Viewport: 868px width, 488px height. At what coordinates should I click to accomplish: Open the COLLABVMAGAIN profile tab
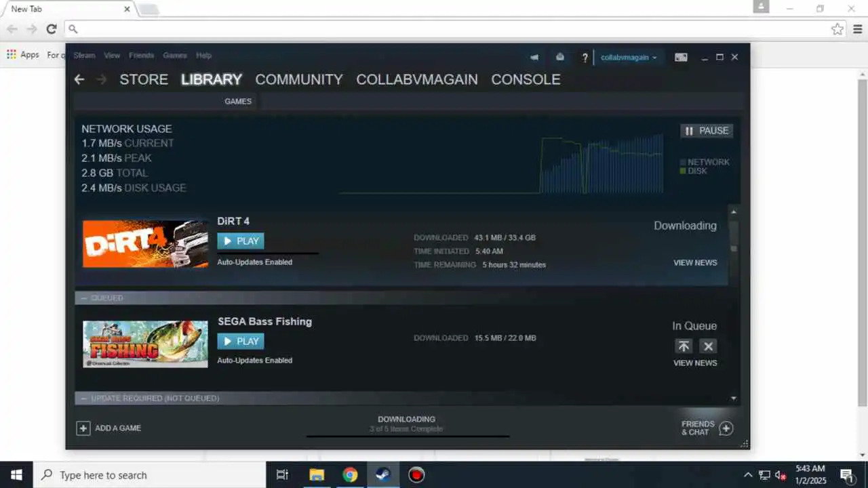(x=417, y=79)
